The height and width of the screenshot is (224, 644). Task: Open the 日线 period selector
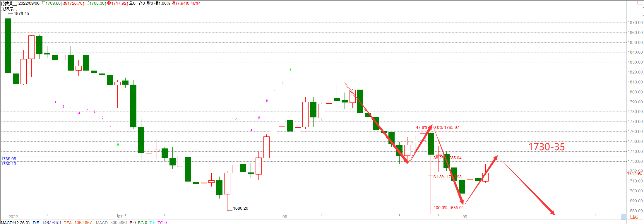click(x=634, y=217)
